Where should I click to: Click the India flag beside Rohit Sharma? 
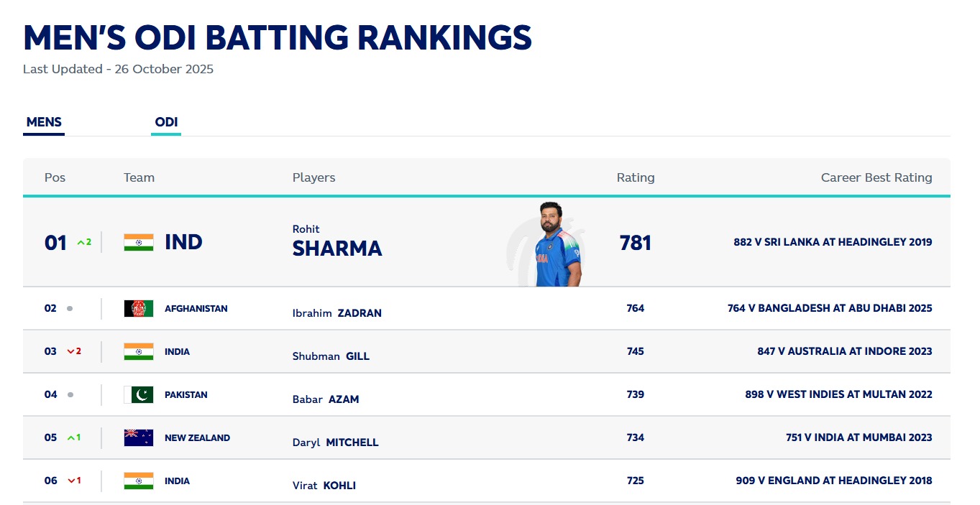(138, 242)
